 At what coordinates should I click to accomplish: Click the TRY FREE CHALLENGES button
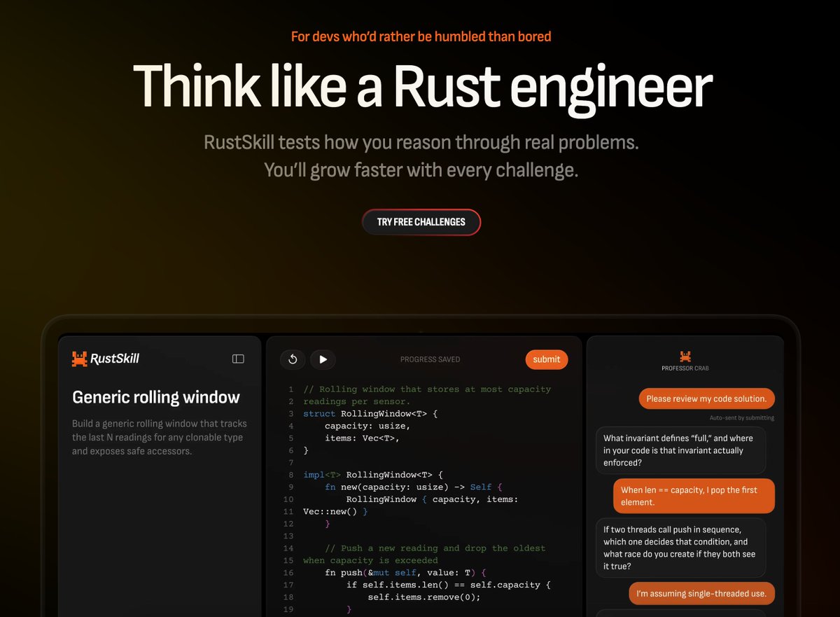pyautogui.click(x=421, y=222)
